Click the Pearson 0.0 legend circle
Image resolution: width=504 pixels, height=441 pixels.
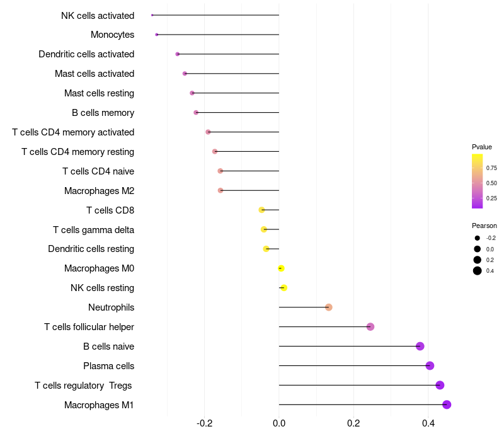pos(478,249)
